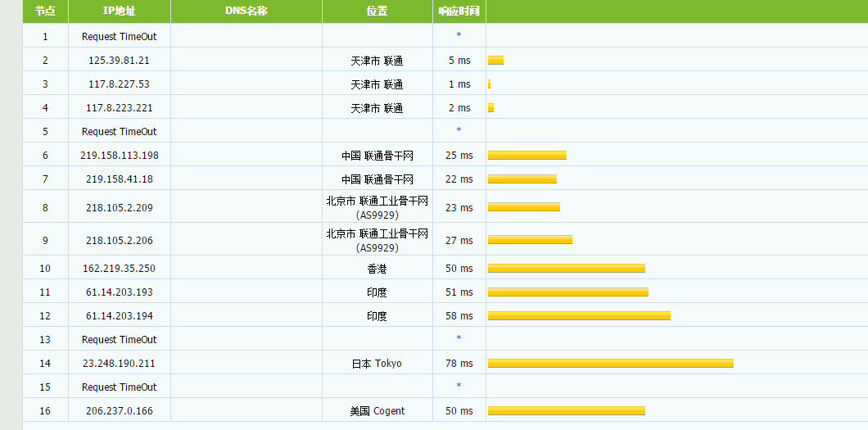Select IP address 218.105.2.206

pos(119,240)
